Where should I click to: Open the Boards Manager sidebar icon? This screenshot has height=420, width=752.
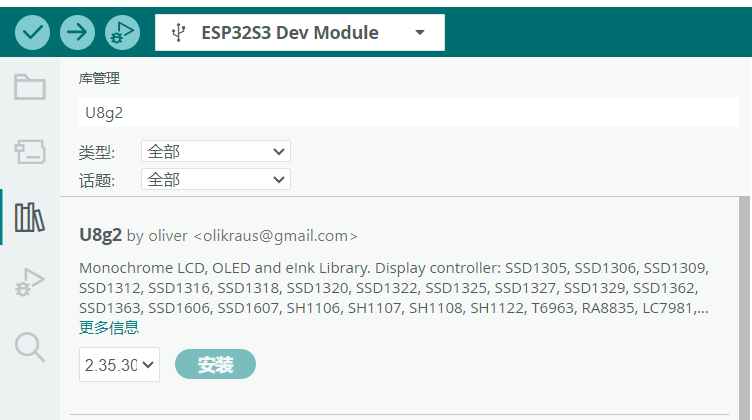click(30, 152)
